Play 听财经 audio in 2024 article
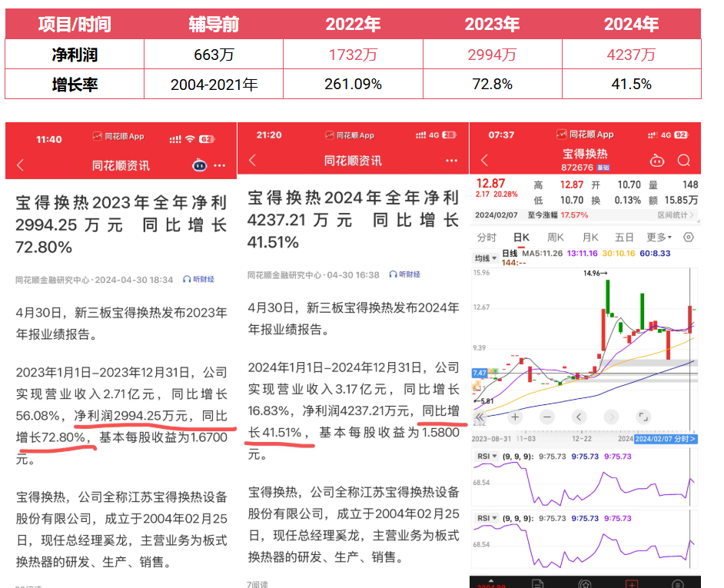This screenshot has height=588, width=724. coord(405,274)
